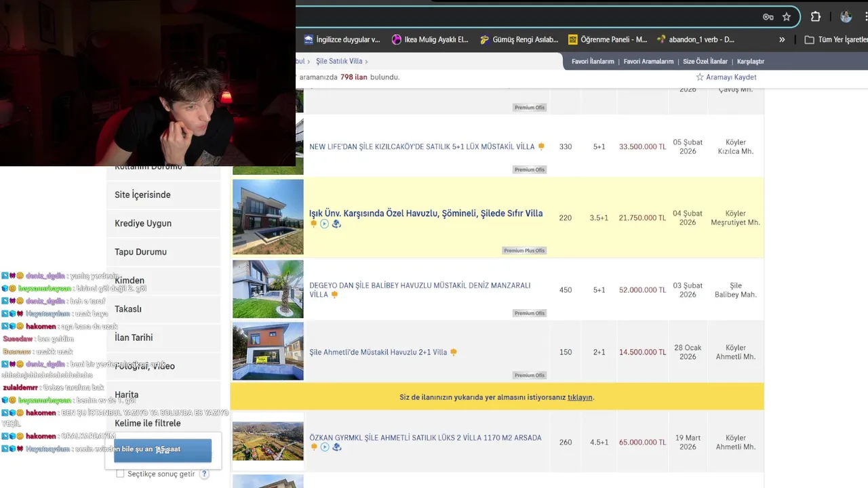This screenshot has width=868, height=488.
Task: Click the Aramayı Kaydet link
Action: (731, 77)
